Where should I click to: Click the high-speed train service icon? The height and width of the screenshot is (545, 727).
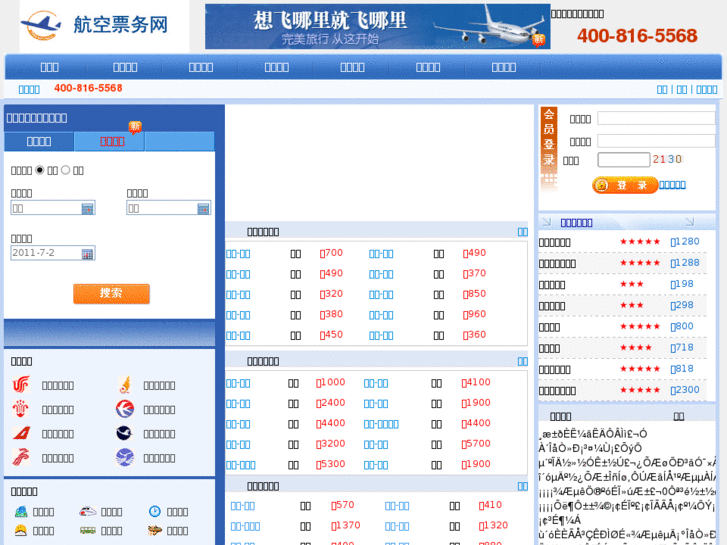point(88,511)
